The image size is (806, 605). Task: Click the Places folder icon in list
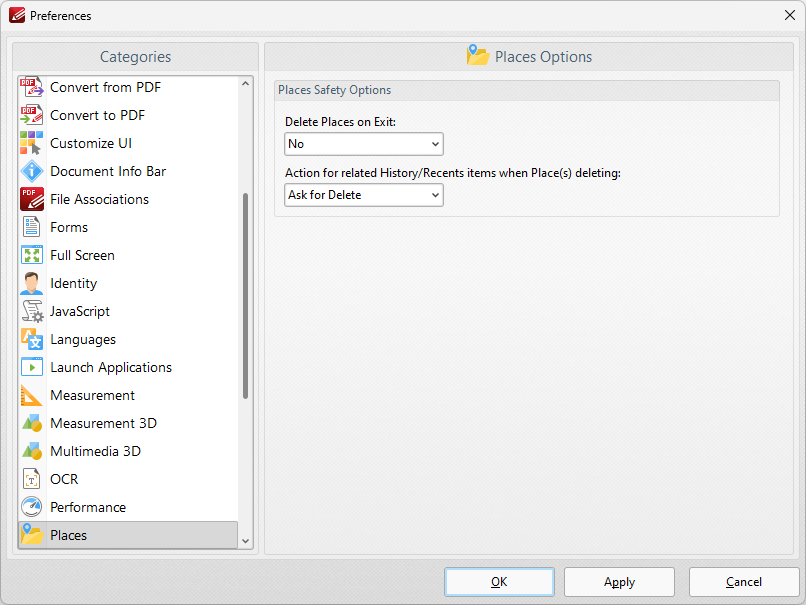click(x=32, y=535)
